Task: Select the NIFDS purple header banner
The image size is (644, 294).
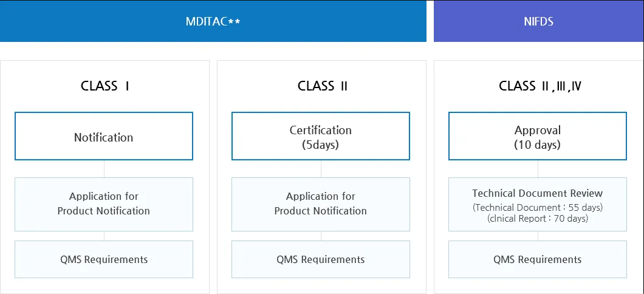Action: [538, 21]
